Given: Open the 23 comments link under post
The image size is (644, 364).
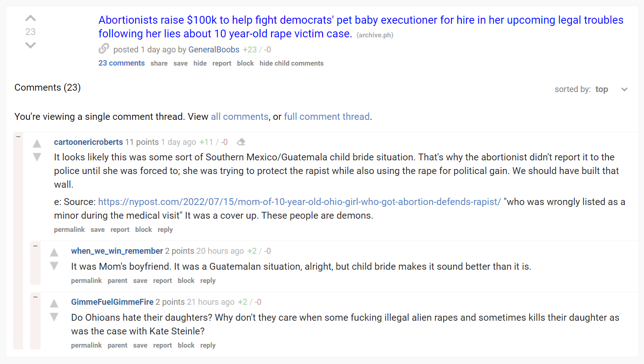Looking at the screenshot, I should (x=122, y=63).
